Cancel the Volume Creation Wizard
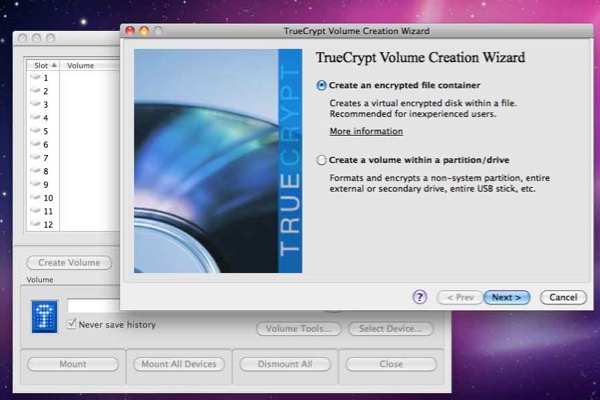Screen dimensions: 600x400 tap(563, 297)
